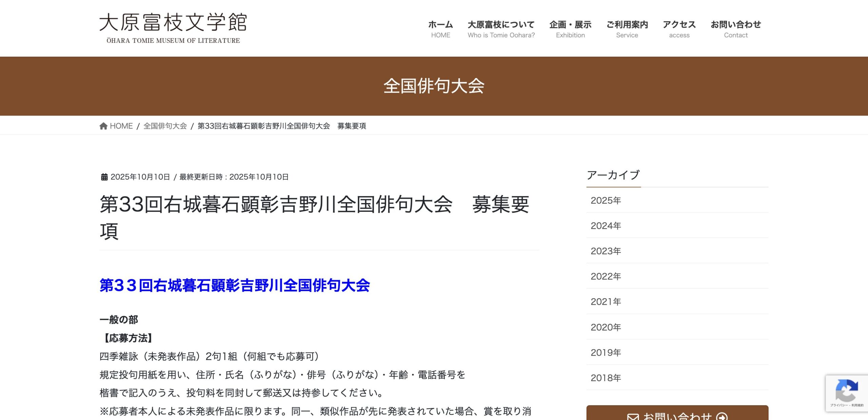The height and width of the screenshot is (420, 868).
Task: Select the 2022年 archive entry
Action: pos(606,276)
